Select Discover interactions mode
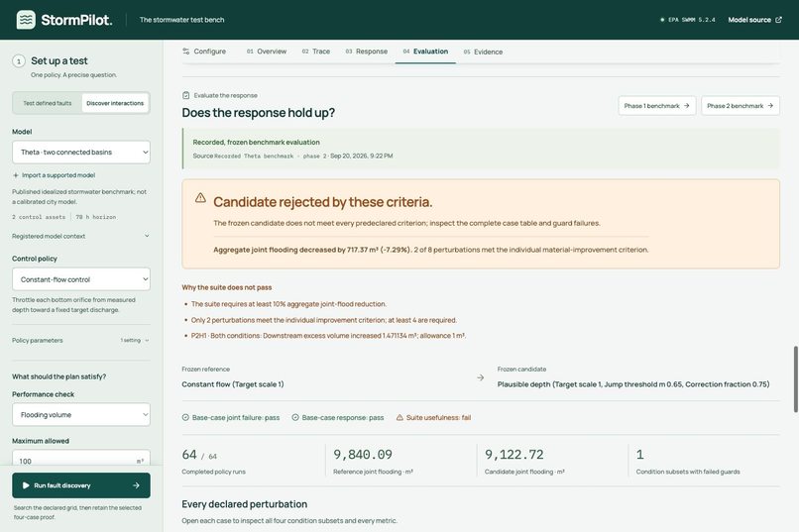The height and width of the screenshot is (532, 799). coord(115,103)
